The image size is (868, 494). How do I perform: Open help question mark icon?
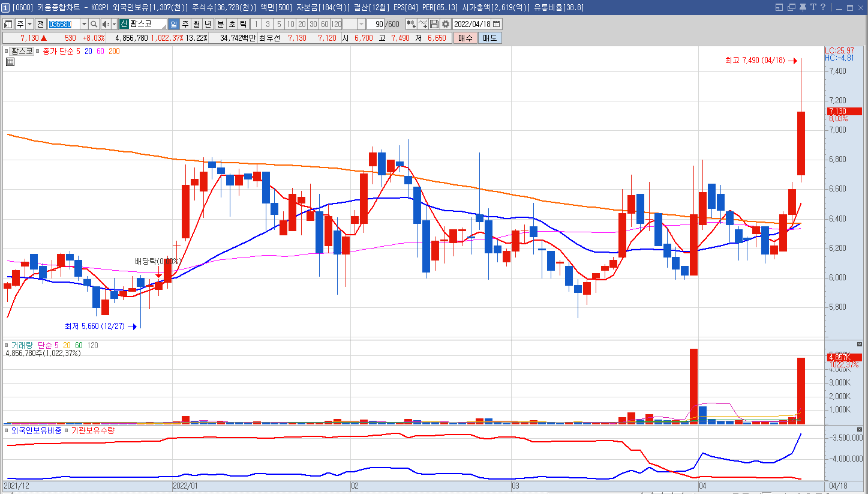tap(824, 7)
